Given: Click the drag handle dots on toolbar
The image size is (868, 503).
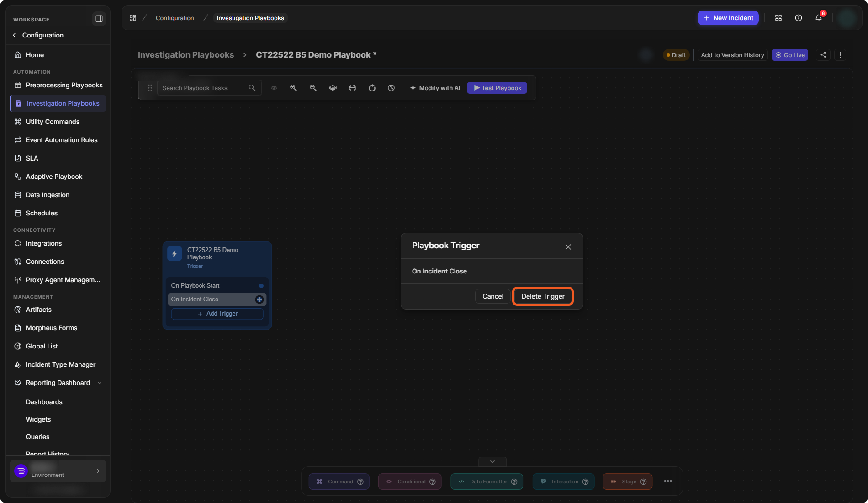Looking at the screenshot, I should [x=150, y=88].
